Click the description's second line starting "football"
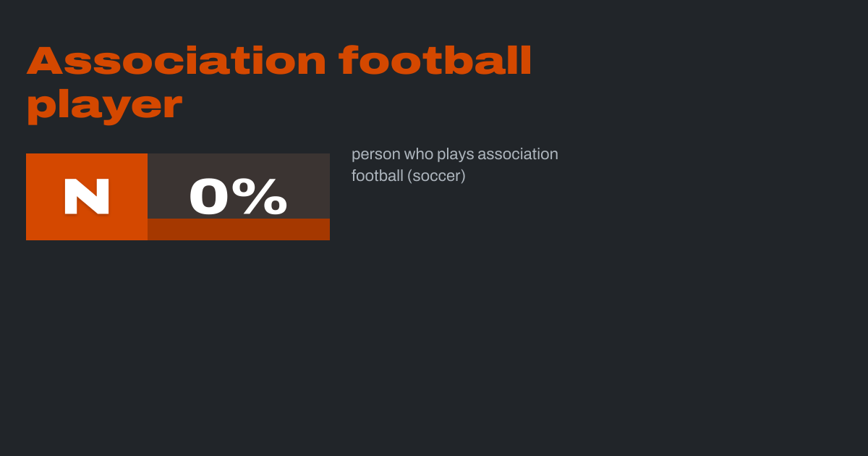Screen dimensions: 868x456 click(408, 176)
